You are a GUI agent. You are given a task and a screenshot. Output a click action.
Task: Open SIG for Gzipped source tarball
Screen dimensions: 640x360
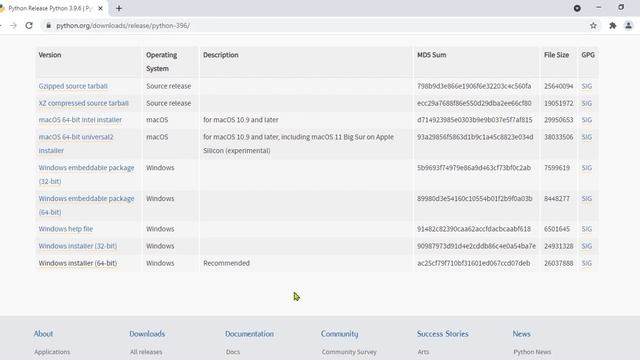(x=587, y=86)
